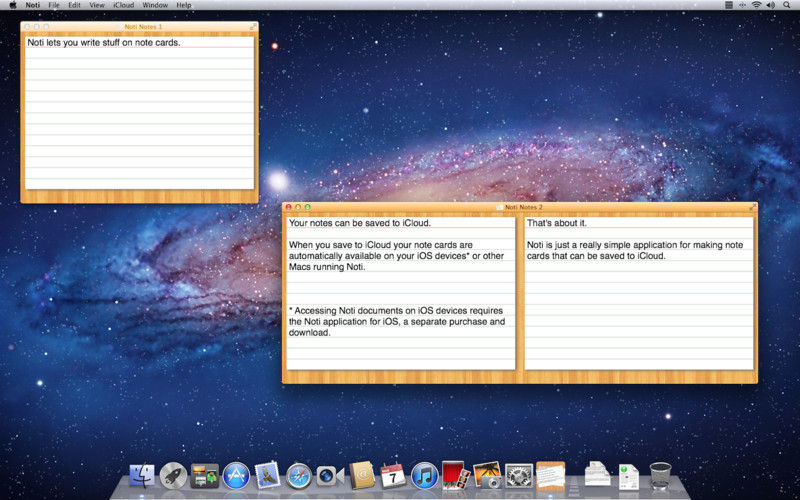The width and height of the screenshot is (800, 500).
Task: Open the Noti application menu
Action: pyautogui.click(x=33, y=5)
